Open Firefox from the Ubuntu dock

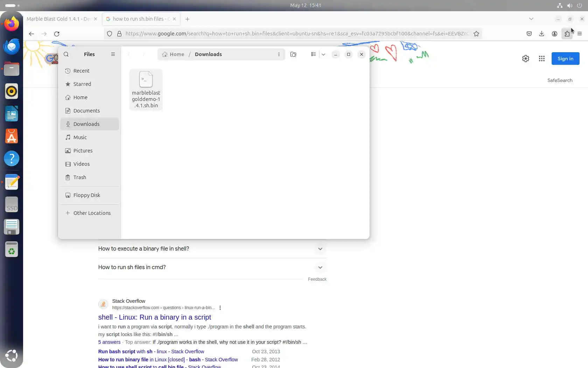pos(12,24)
